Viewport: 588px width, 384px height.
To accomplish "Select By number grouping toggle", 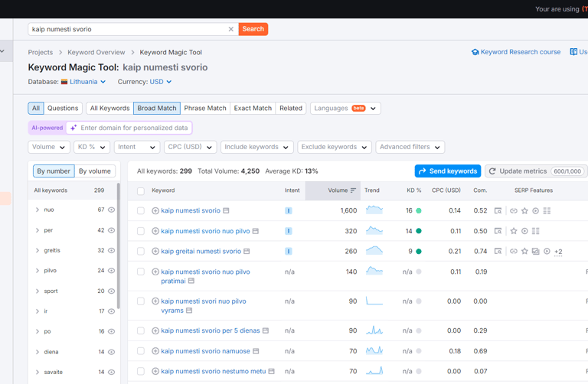I will (x=54, y=171).
